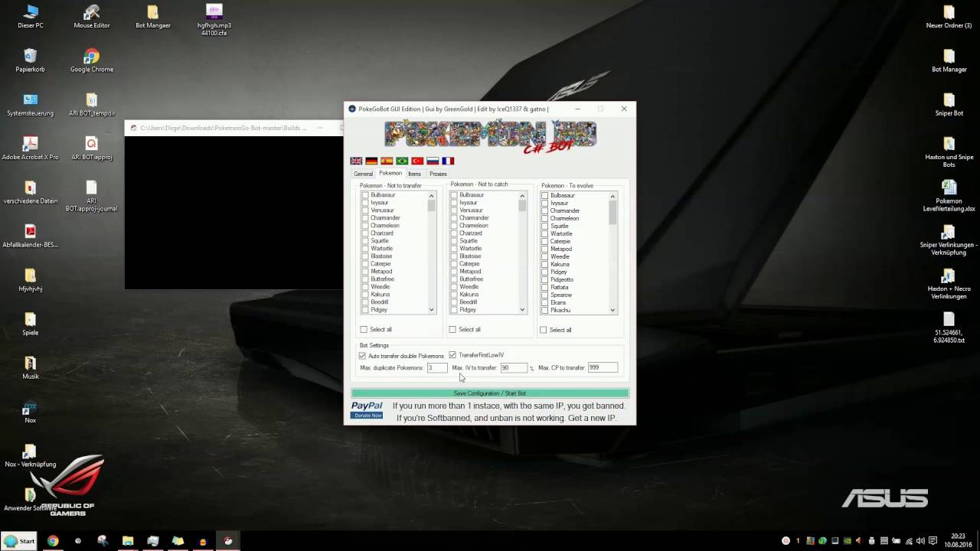Click the Papierkorb recycle bin icon
The height and width of the screenshot is (551, 980).
(x=30, y=60)
